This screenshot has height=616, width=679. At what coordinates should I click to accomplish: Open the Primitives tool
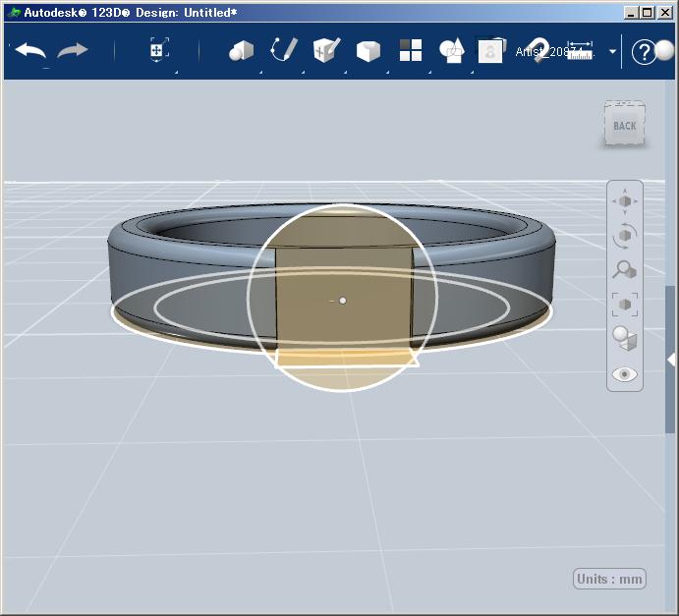pos(241,51)
